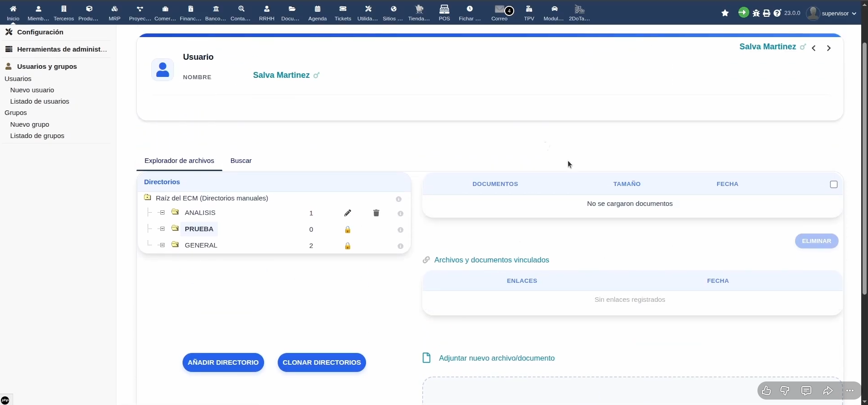Delete the ANALISIS directory via trash icon
Viewport: 868px width, 405px height.
pyautogui.click(x=376, y=213)
